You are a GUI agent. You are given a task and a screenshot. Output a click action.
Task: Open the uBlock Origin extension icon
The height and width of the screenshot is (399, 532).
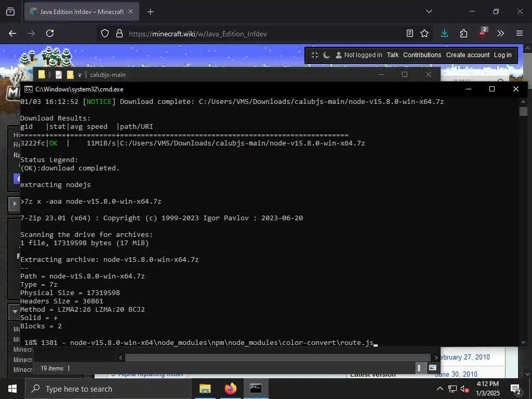click(x=482, y=33)
